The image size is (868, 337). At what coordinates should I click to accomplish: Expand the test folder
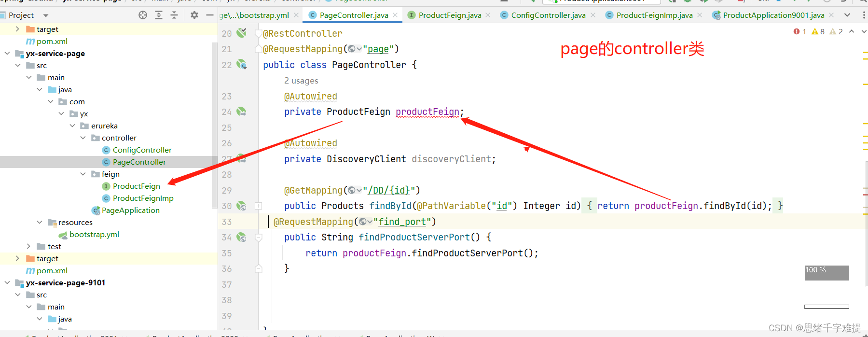tap(28, 246)
